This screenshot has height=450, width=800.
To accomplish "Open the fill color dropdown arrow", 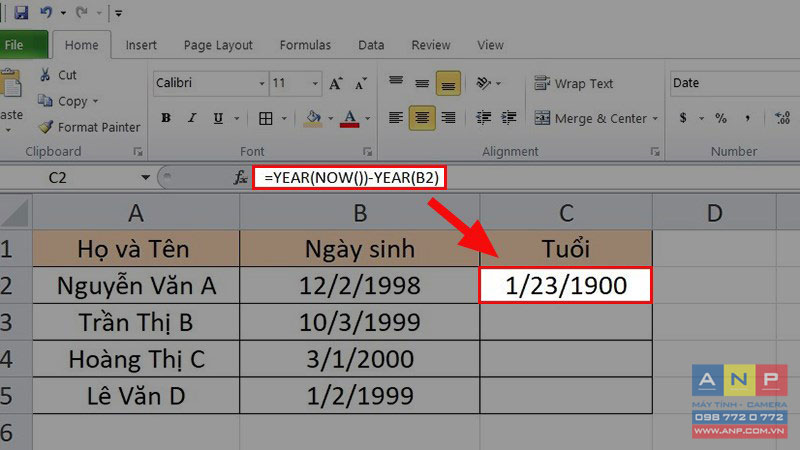I will [331, 118].
